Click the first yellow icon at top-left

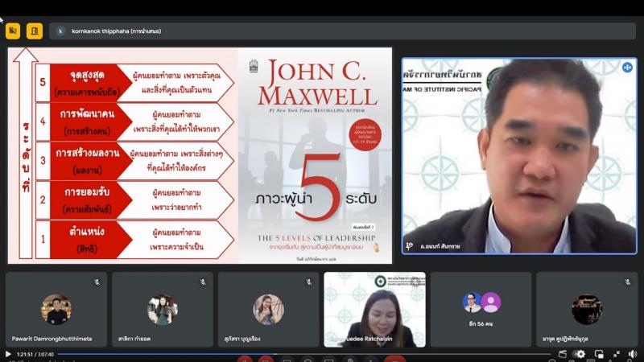point(13,31)
